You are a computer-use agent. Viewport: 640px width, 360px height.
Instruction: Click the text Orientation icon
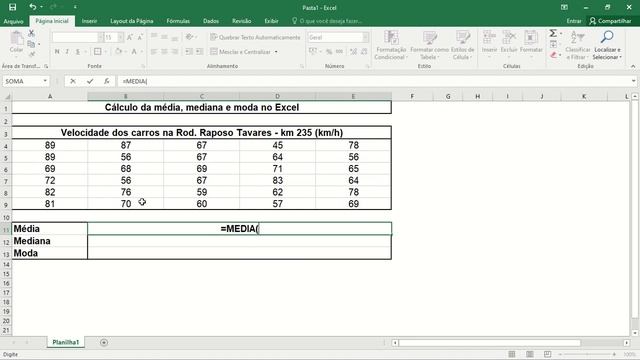coord(189,37)
